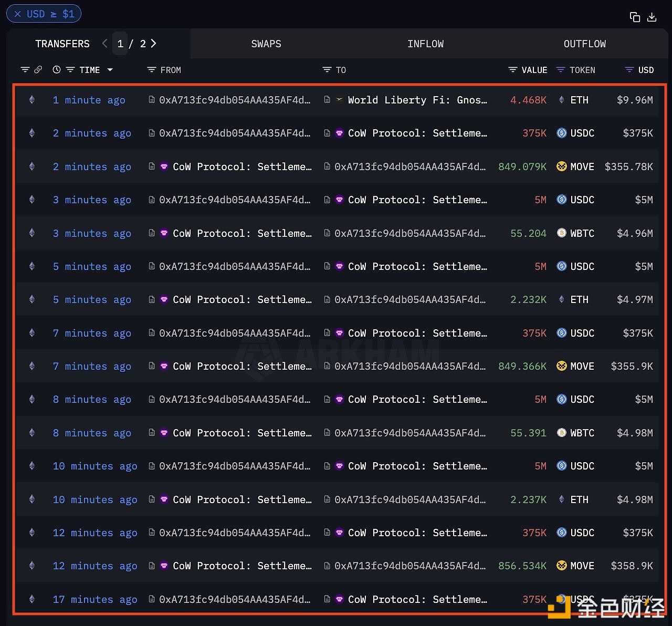672x626 pixels.
Task: Click the MOVE token icon in the $355.78K row
Action: click(562, 166)
